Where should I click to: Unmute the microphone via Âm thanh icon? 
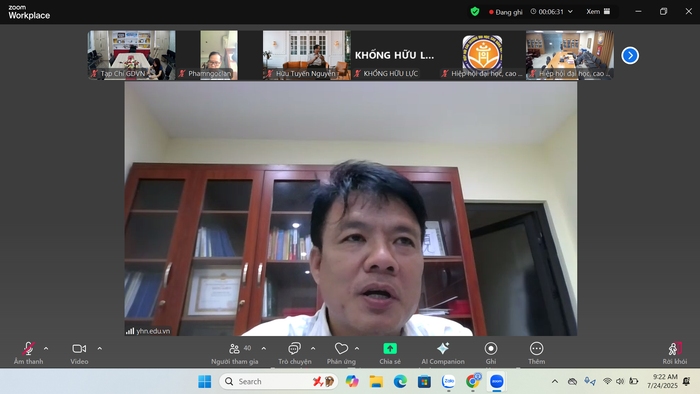(28, 348)
